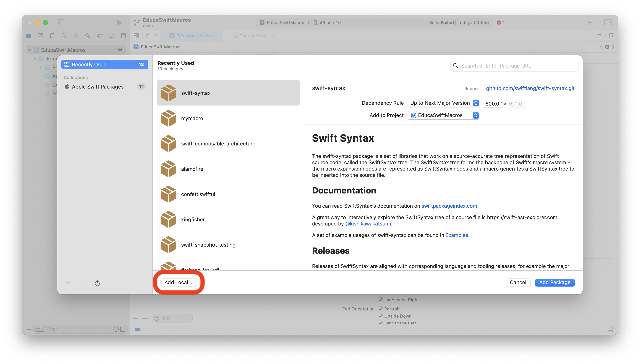Click the plus icon to add collection

tap(68, 283)
